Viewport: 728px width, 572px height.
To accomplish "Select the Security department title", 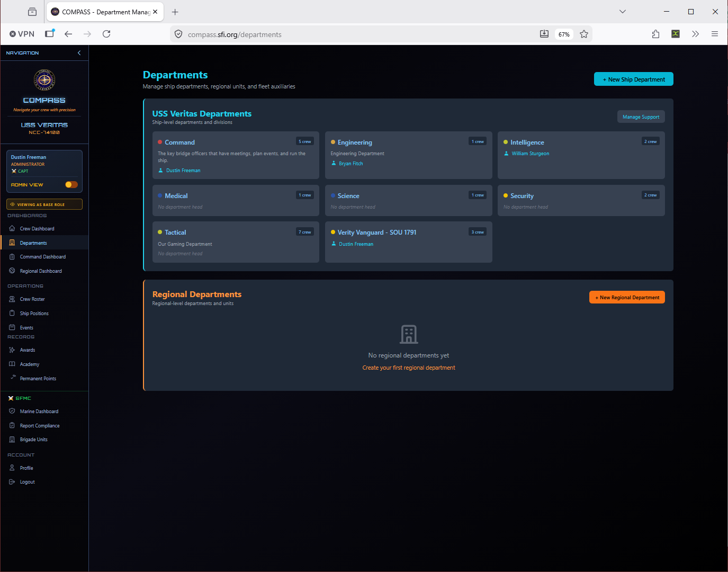I will click(522, 196).
